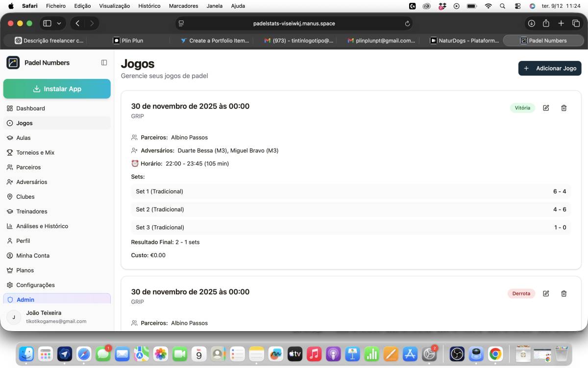
Task: Open the Dashboard page in sidebar
Action: point(57,108)
